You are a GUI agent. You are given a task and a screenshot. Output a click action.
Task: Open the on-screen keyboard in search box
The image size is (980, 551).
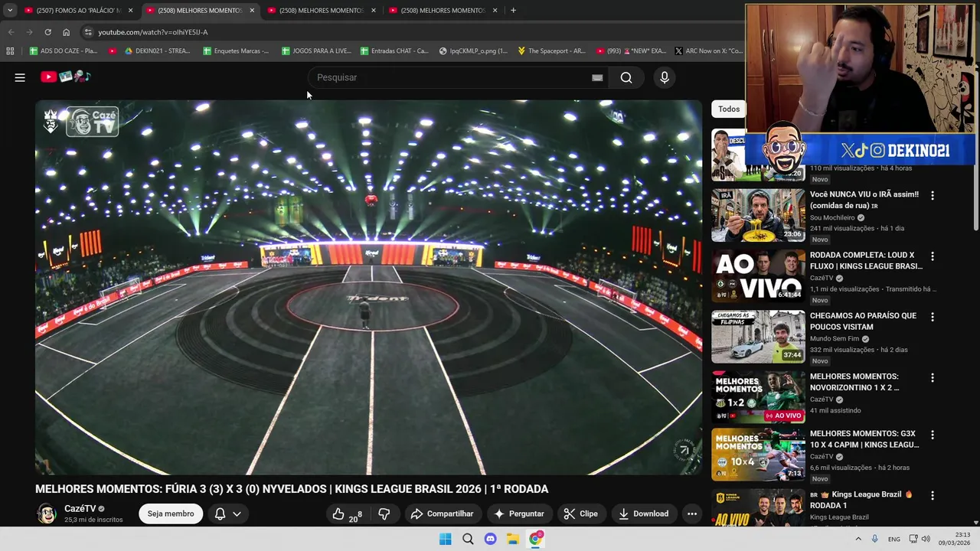pyautogui.click(x=597, y=77)
